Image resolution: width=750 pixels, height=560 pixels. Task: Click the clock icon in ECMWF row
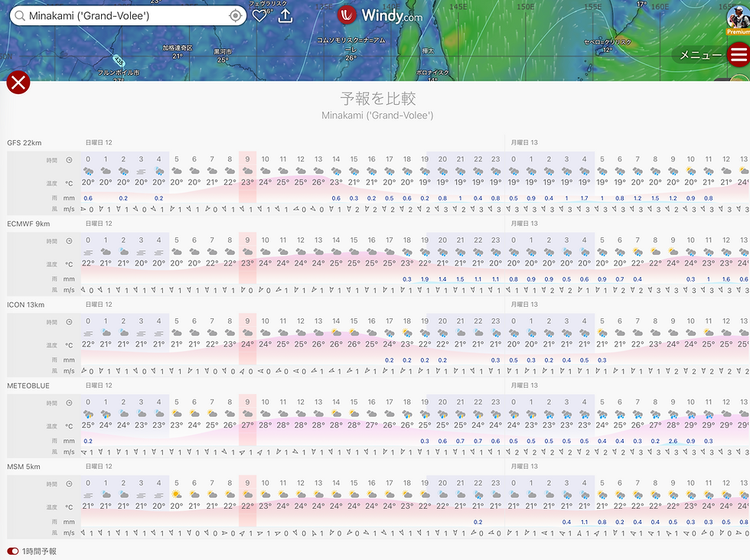69,241
